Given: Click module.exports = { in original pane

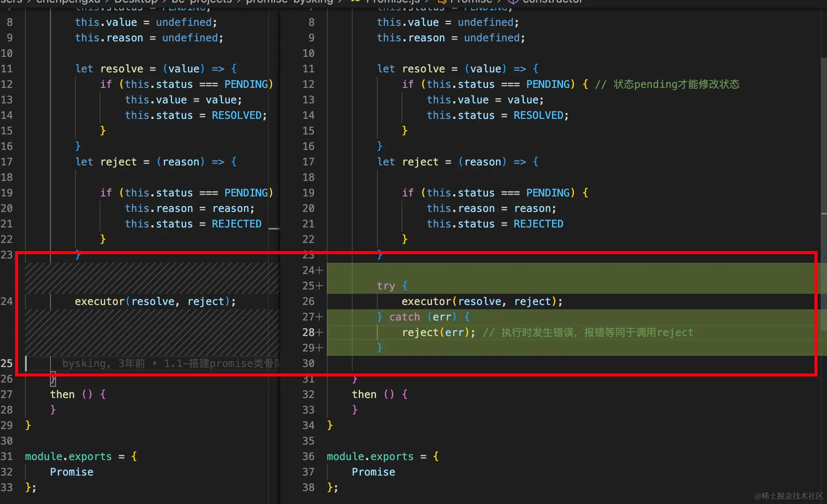Looking at the screenshot, I should point(81,456).
